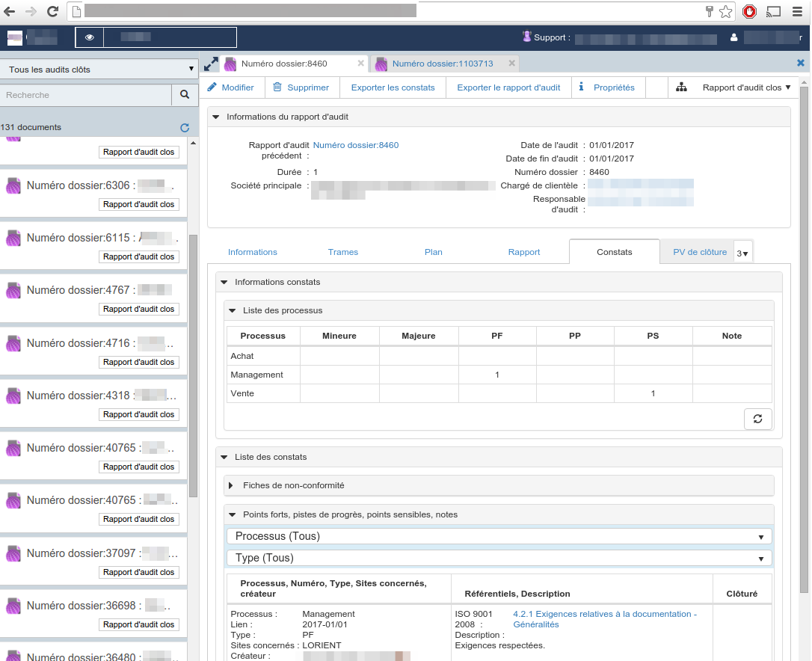Collapse the Liste des processus section
The width and height of the screenshot is (812, 661).
(x=232, y=310)
